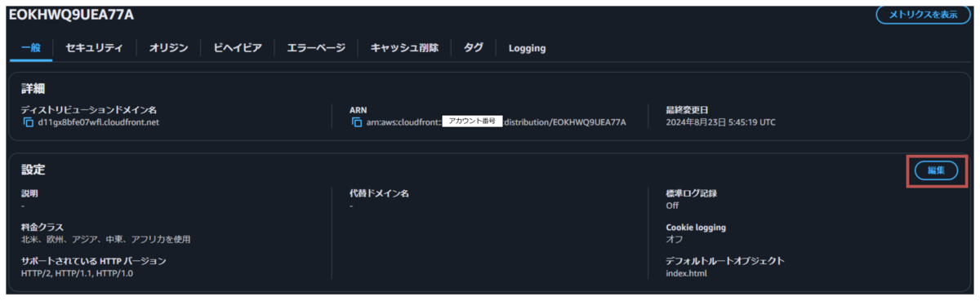Click the ディストリビューションドメイン名 label
The image size is (980, 301).
88,109
